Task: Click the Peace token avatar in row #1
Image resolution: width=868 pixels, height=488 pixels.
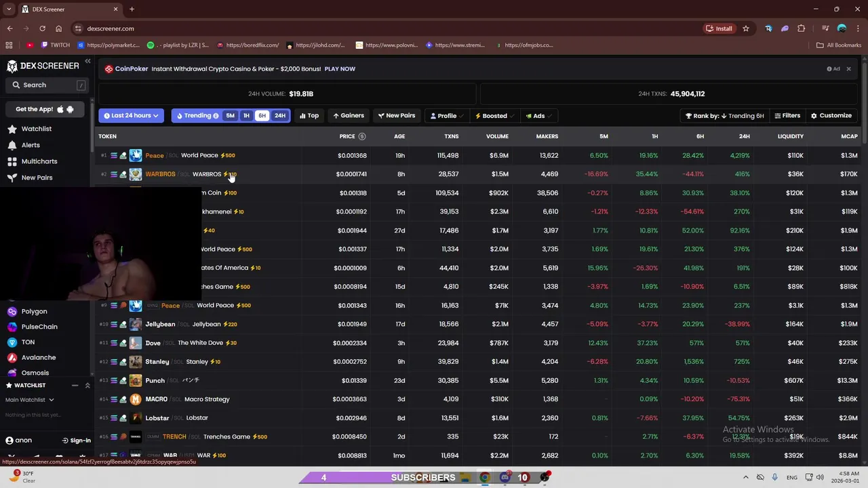Action: [x=136, y=155]
